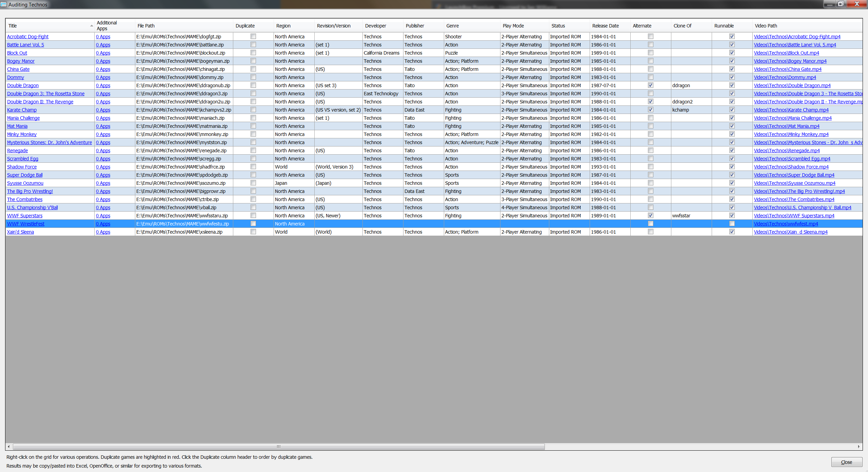Select the Japan region cell

[294, 183]
